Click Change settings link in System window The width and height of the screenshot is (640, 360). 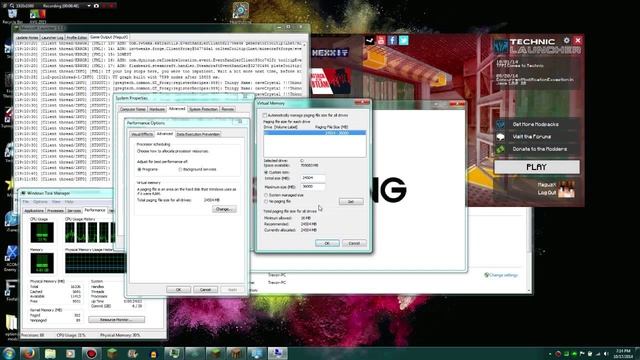coord(503,275)
